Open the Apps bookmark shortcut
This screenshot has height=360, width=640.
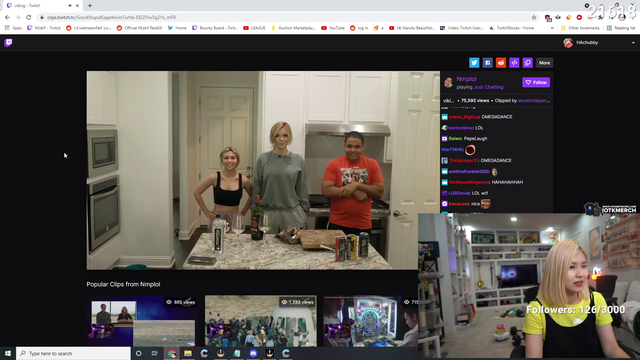click(x=13, y=28)
